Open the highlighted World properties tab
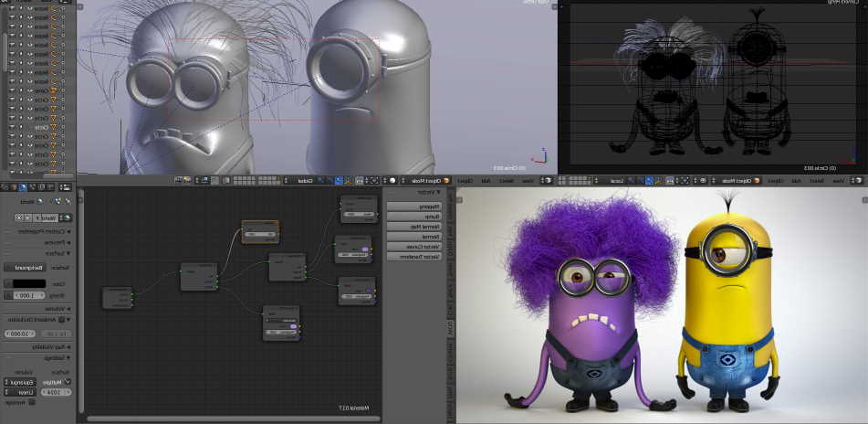 click(x=22, y=187)
